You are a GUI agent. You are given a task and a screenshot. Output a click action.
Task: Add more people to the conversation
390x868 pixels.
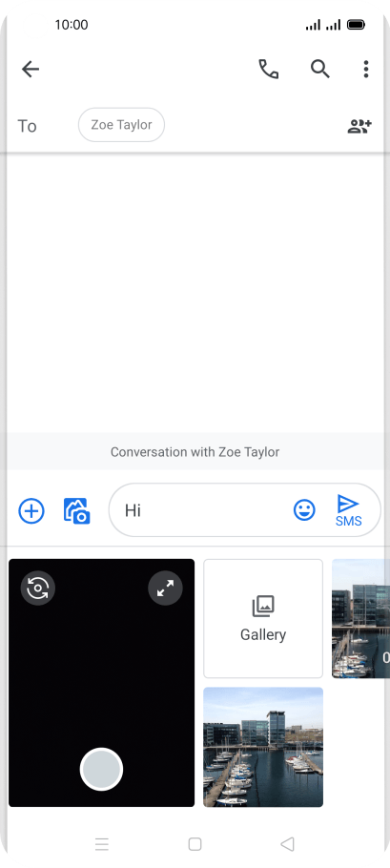(x=359, y=126)
